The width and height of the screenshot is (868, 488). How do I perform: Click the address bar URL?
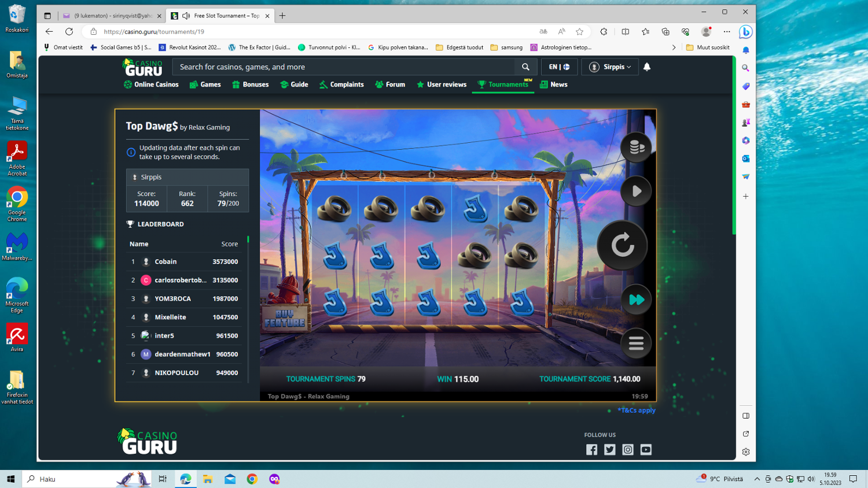(154, 32)
